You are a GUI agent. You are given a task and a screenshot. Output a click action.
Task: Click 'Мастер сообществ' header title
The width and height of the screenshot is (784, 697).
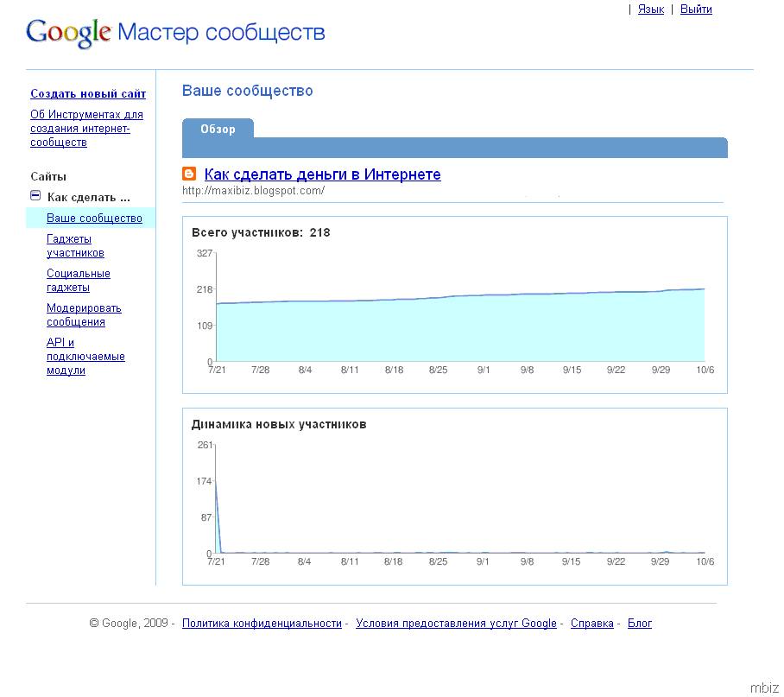coord(222,32)
